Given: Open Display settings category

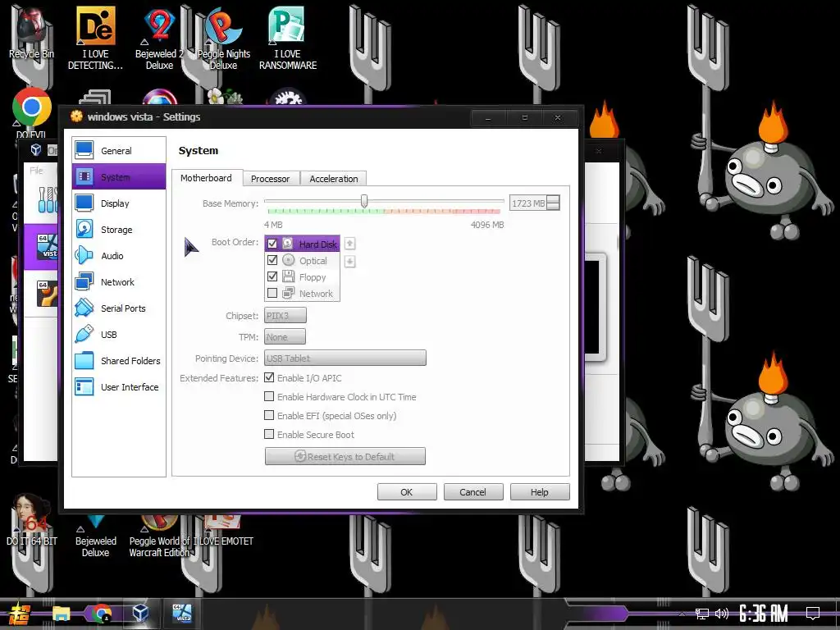Looking at the screenshot, I should (x=118, y=203).
